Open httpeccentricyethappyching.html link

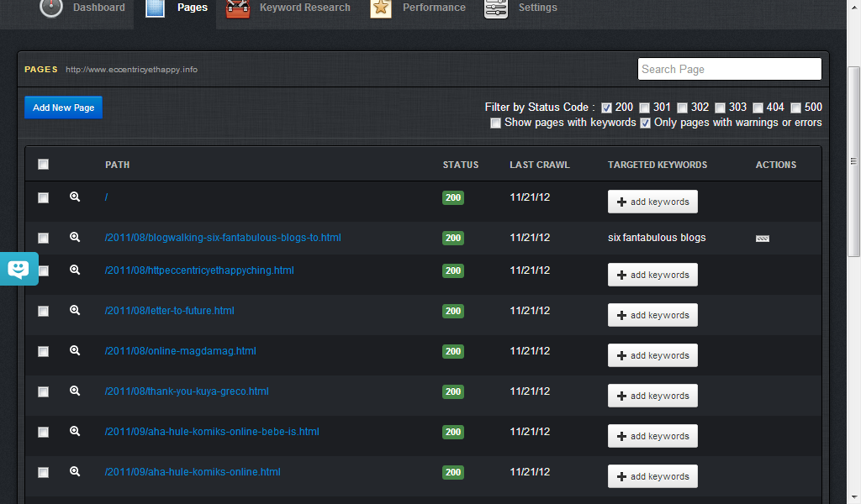pyautogui.click(x=199, y=270)
